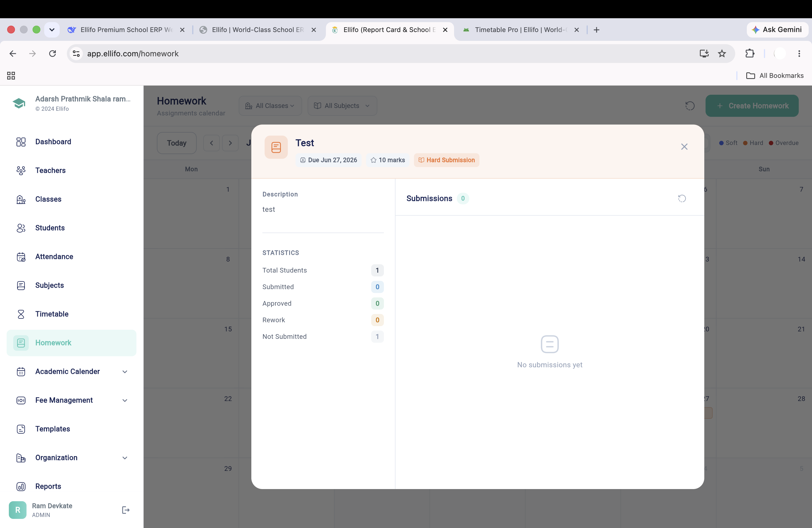812x528 pixels.
Task: Open a new browser tab
Action: coord(596,30)
